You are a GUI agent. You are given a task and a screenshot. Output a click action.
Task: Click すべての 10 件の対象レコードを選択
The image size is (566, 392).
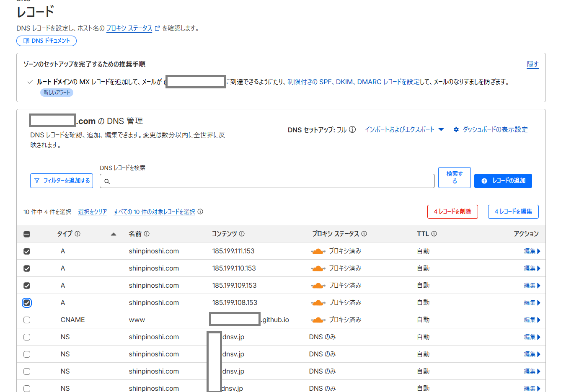[x=154, y=212]
